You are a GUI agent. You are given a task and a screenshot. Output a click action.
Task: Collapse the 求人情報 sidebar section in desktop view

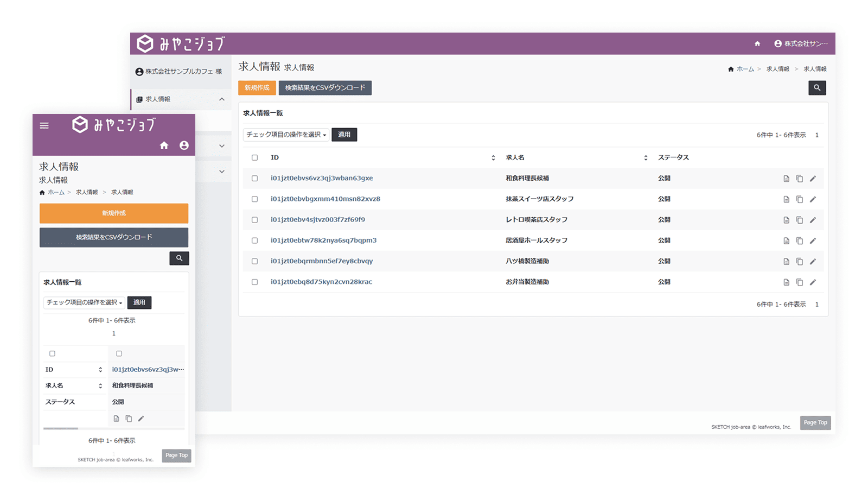click(222, 99)
